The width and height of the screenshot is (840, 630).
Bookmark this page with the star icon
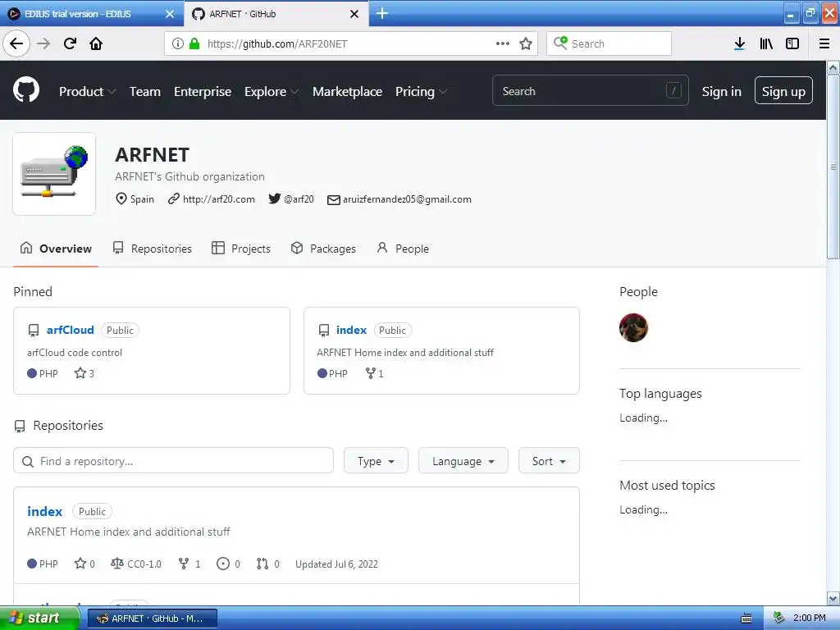[526, 43]
